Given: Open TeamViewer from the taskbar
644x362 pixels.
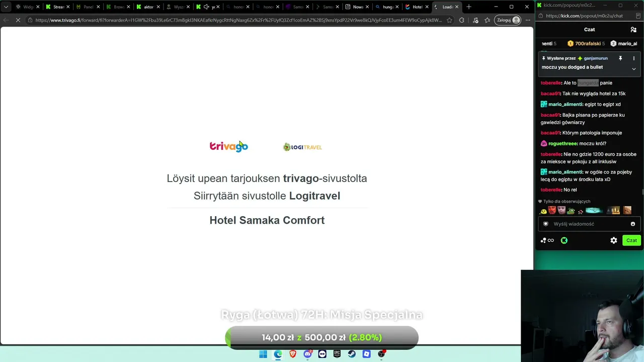Looking at the screenshot, I should pos(322,354).
